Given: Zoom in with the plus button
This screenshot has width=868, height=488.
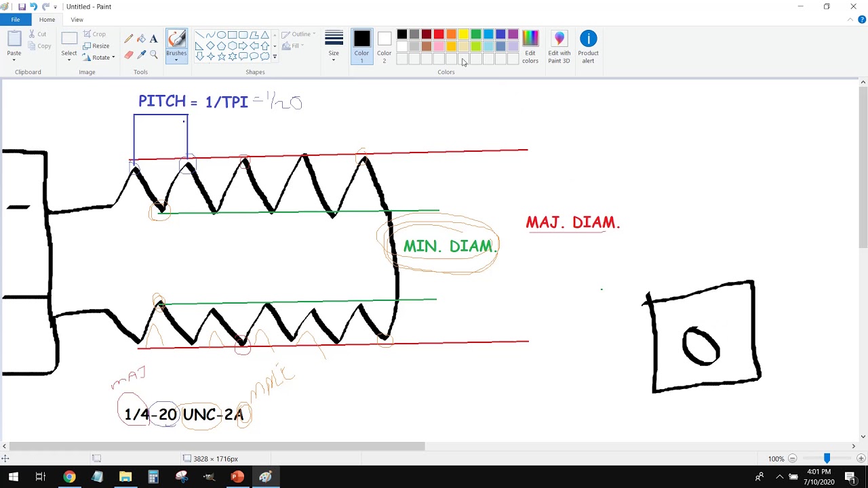Looking at the screenshot, I should [x=861, y=459].
